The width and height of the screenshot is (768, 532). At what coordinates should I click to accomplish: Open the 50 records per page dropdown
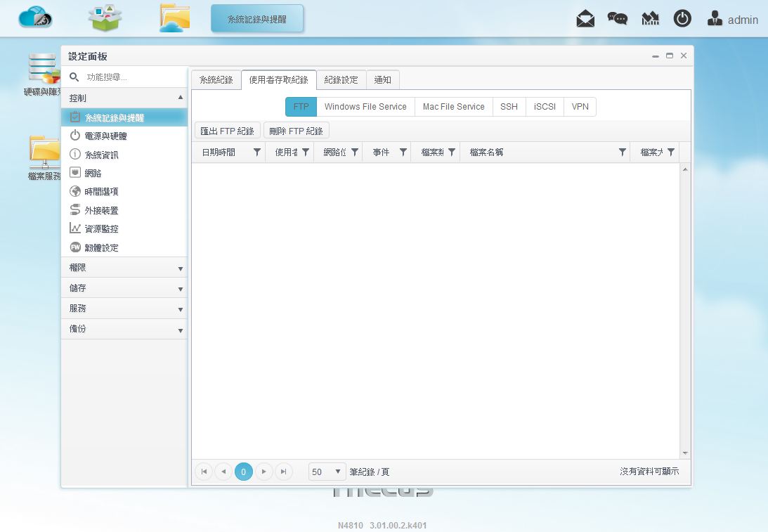click(x=327, y=472)
